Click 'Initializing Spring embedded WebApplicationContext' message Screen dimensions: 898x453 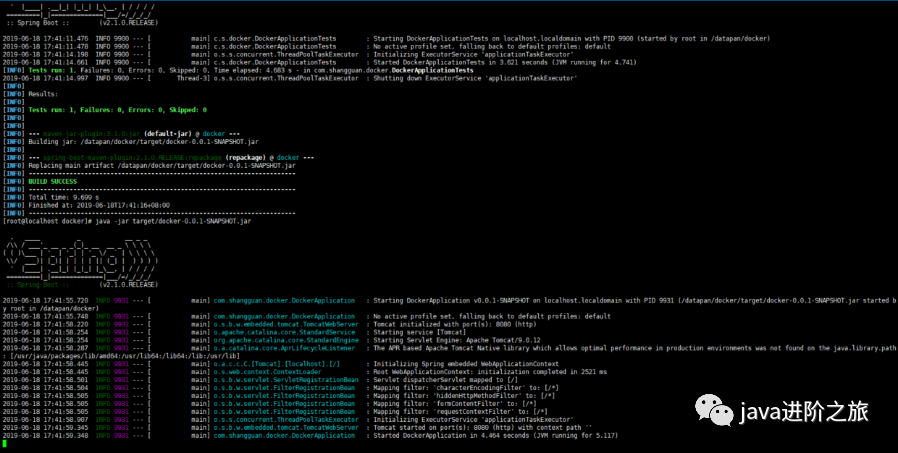[466, 364]
